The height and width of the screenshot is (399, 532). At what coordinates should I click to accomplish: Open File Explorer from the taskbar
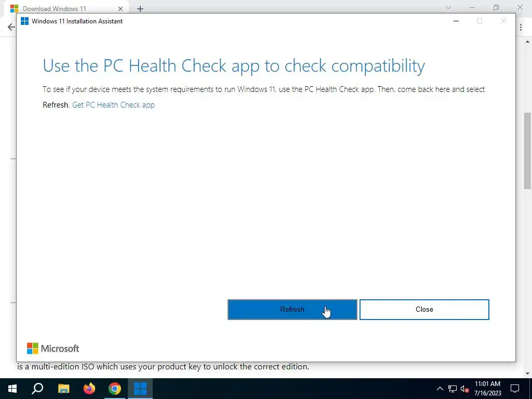(63, 389)
